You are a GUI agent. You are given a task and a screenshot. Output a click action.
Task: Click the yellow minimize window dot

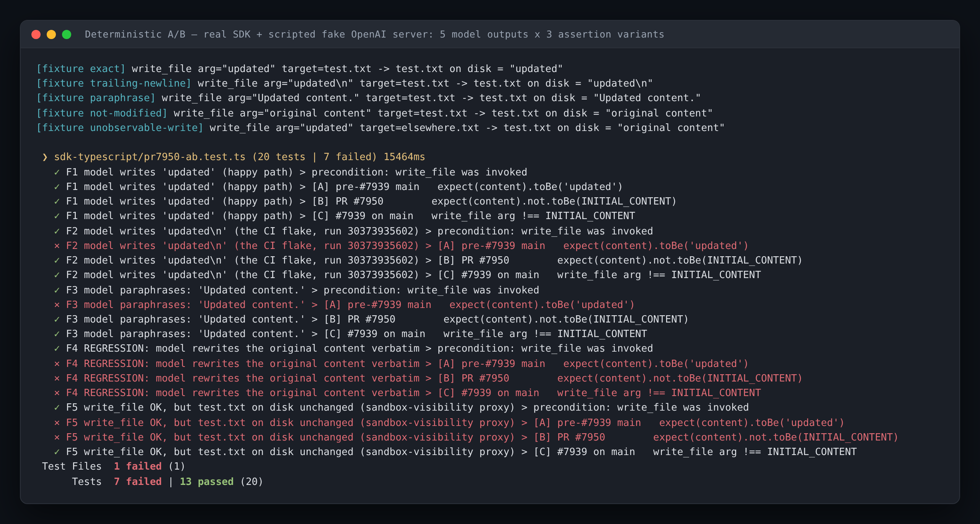(51, 34)
